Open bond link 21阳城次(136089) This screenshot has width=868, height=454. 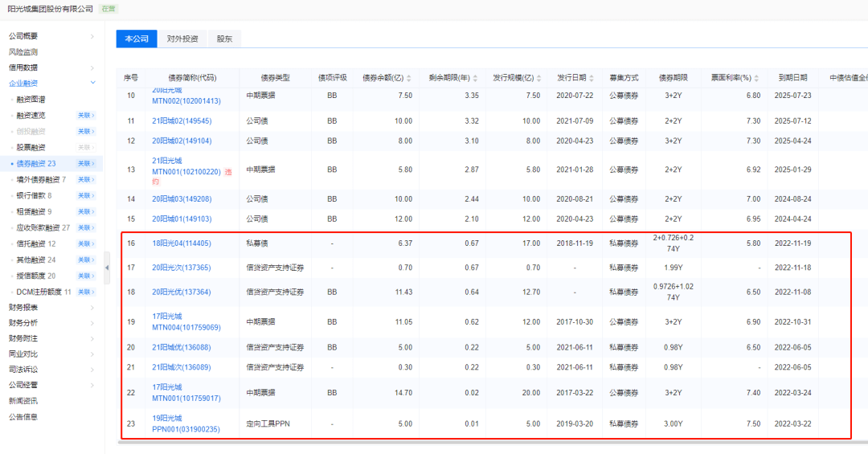click(182, 368)
